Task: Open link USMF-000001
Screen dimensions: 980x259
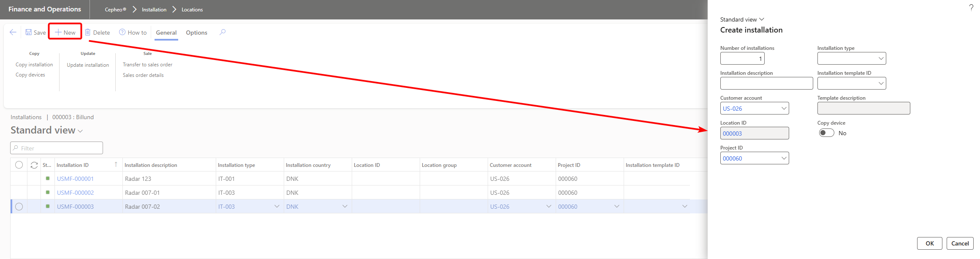Action: [75, 179]
